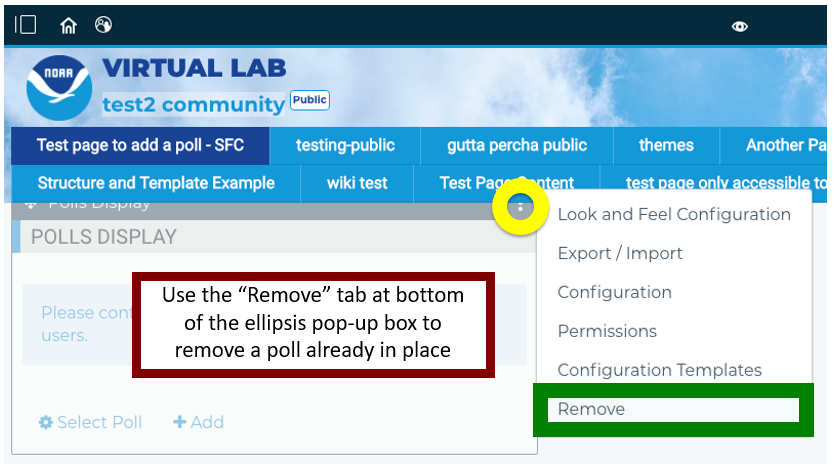Toggle the eye preview icon
The width and height of the screenshot is (834, 470).
pos(739,26)
